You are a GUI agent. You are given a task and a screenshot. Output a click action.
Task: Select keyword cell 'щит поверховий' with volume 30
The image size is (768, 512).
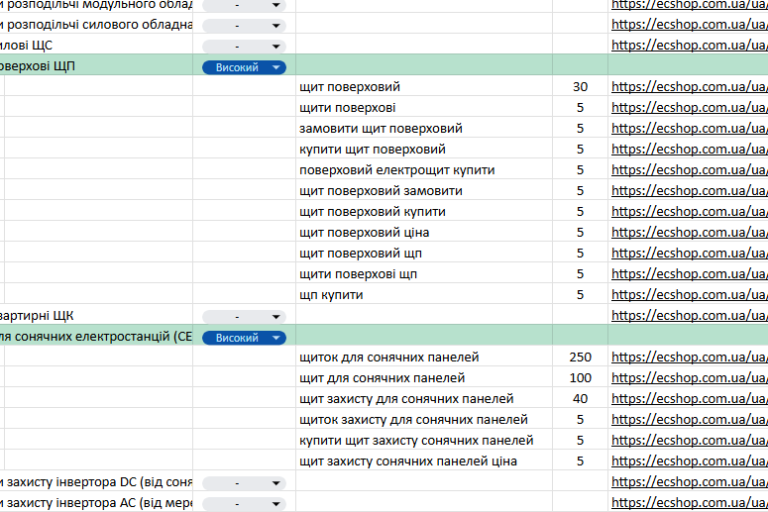(424, 87)
